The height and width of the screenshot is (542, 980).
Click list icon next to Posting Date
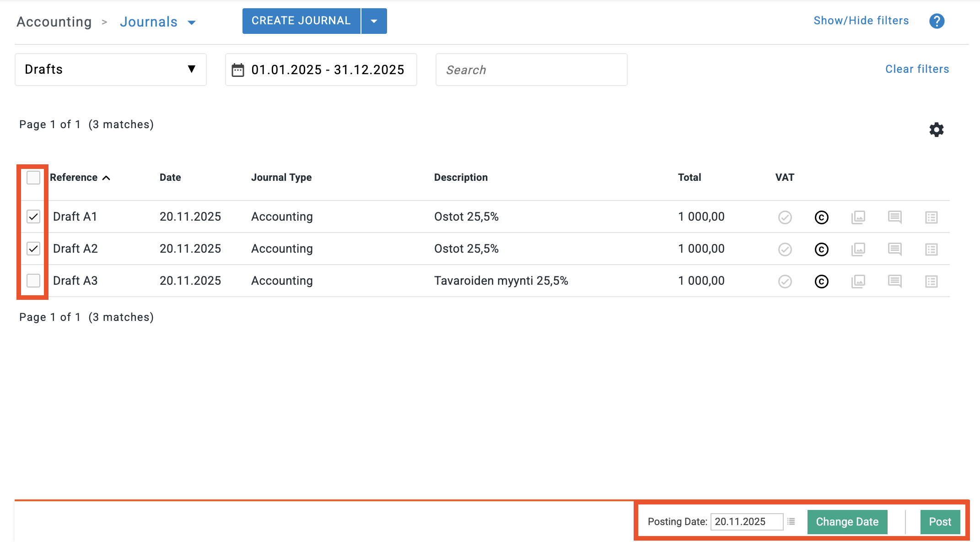(791, 521)
